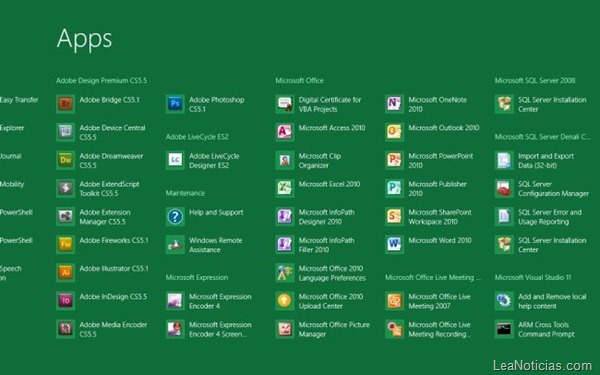Open SQL Server Error and Usage Reporting icon
Viewport: 600px width, 375px height.
(504, 216)
